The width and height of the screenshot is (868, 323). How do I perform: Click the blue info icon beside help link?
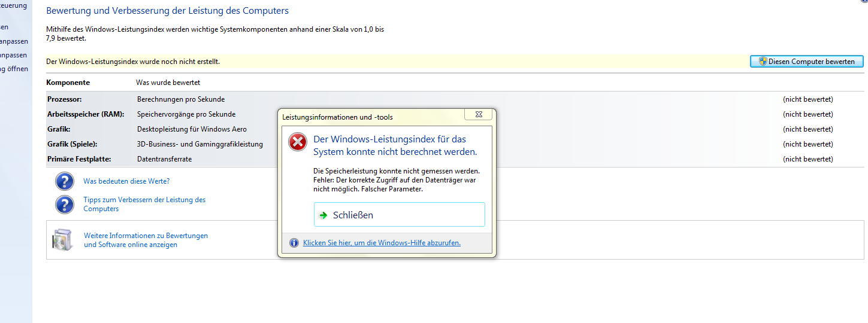[x=294, y=243]
